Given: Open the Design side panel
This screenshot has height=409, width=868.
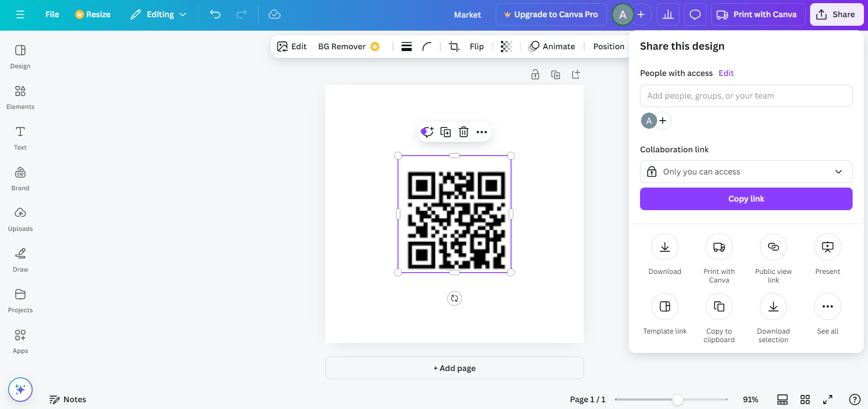Looking at the screenshot, I should click(x=20, y=56).
